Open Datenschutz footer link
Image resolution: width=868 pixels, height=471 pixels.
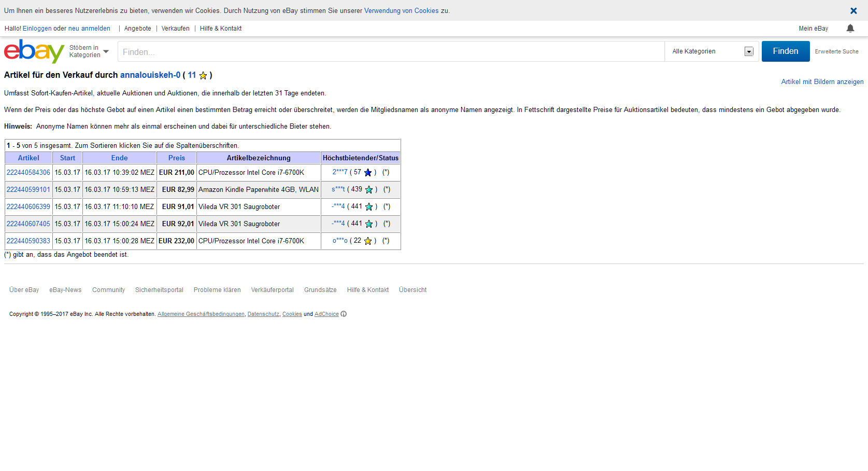(x=263, y=314)
